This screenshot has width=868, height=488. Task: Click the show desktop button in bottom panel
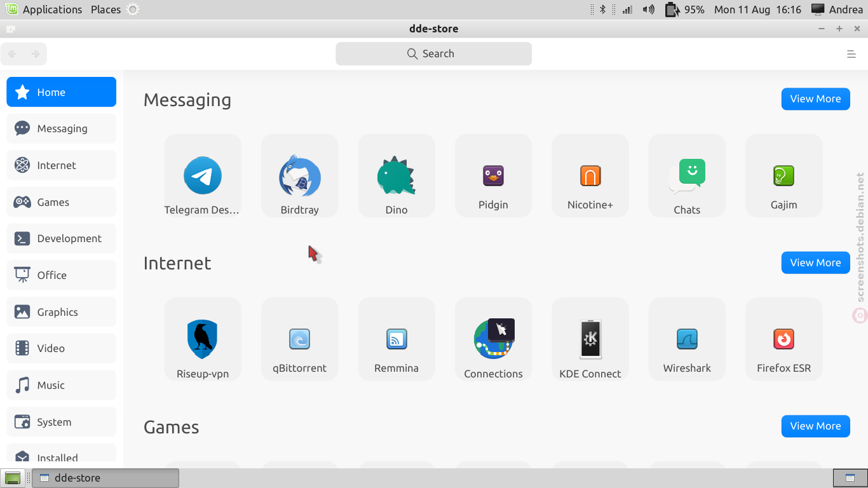[13, 478]
